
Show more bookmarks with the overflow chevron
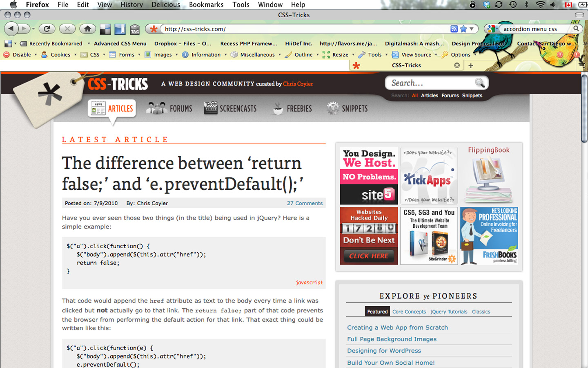(x=585, y=43)
